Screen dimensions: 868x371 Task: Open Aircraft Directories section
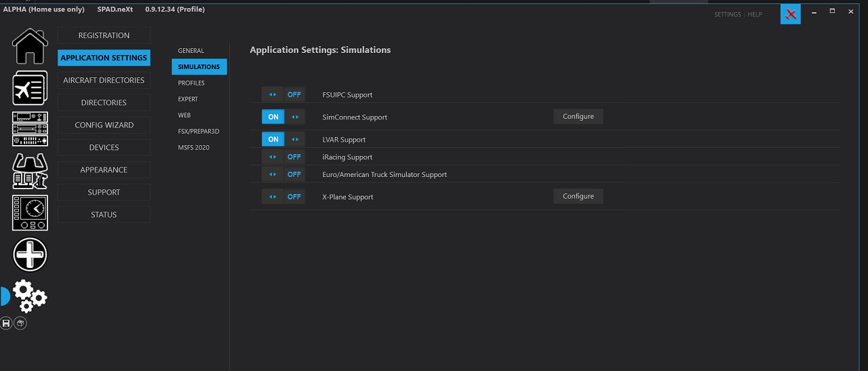tap(104, 80)
